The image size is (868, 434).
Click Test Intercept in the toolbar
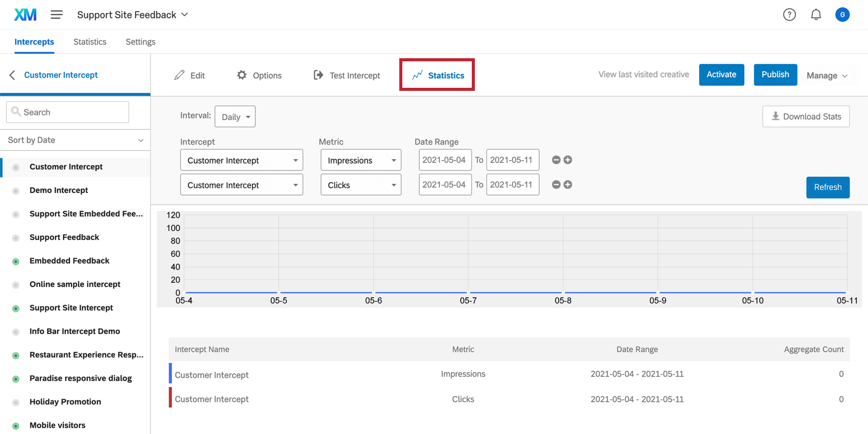[347, 76]
